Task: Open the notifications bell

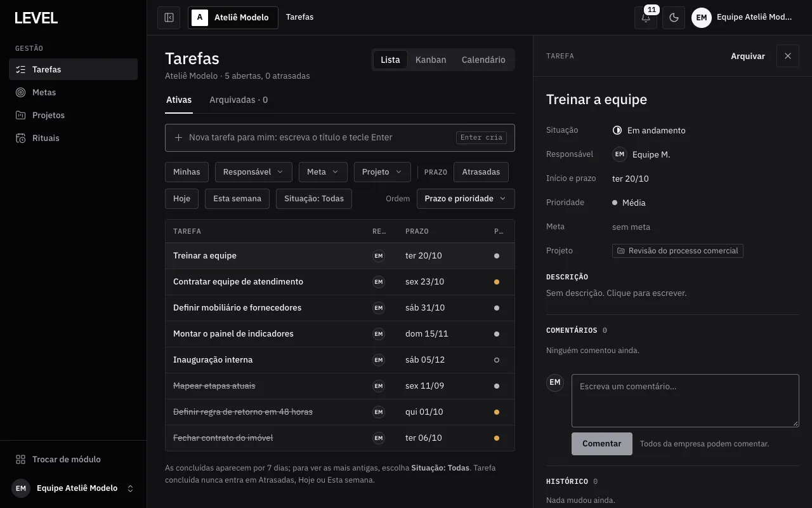Action: point(646,18)
